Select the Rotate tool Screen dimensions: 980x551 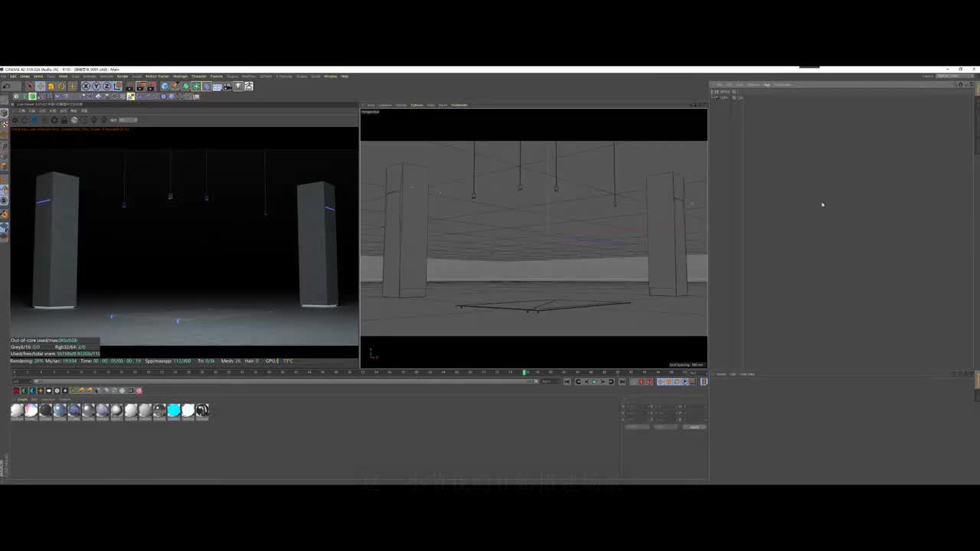(61, 86)
